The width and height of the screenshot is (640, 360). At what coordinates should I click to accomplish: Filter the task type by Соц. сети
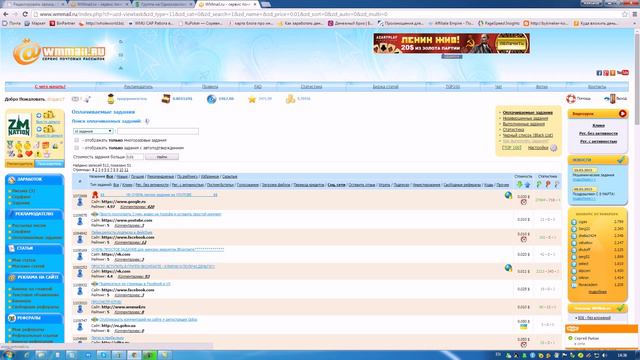point(336,185)
